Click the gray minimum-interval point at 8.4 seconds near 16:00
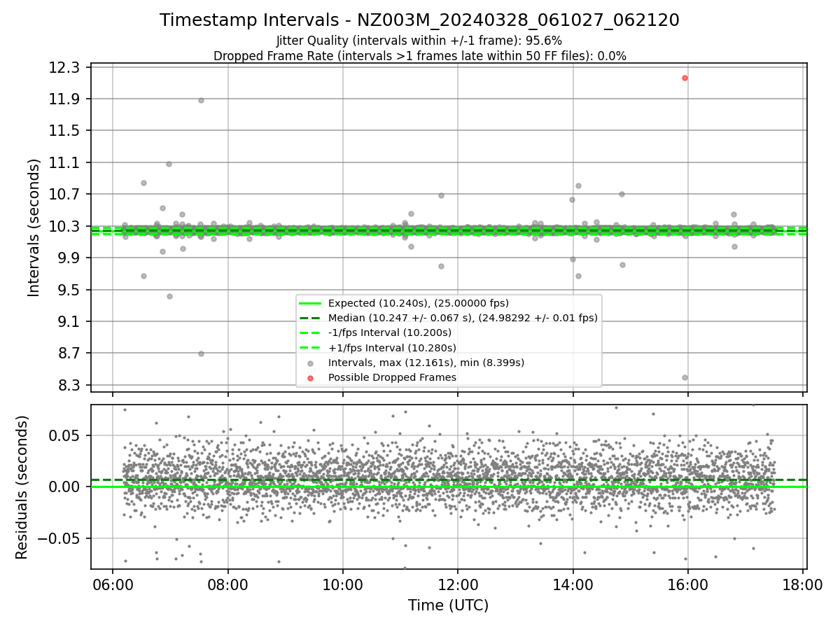This screenshot has width=840, height=630. point(685,377)
